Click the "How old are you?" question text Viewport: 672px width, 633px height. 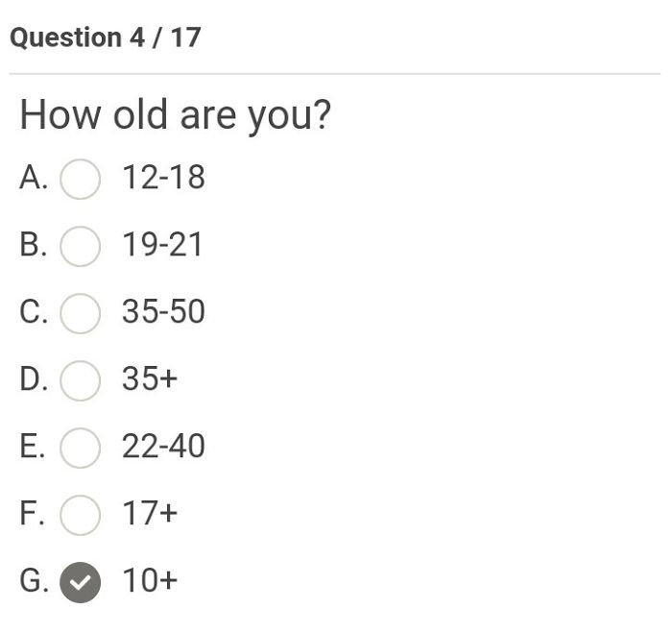pos(175,115)
